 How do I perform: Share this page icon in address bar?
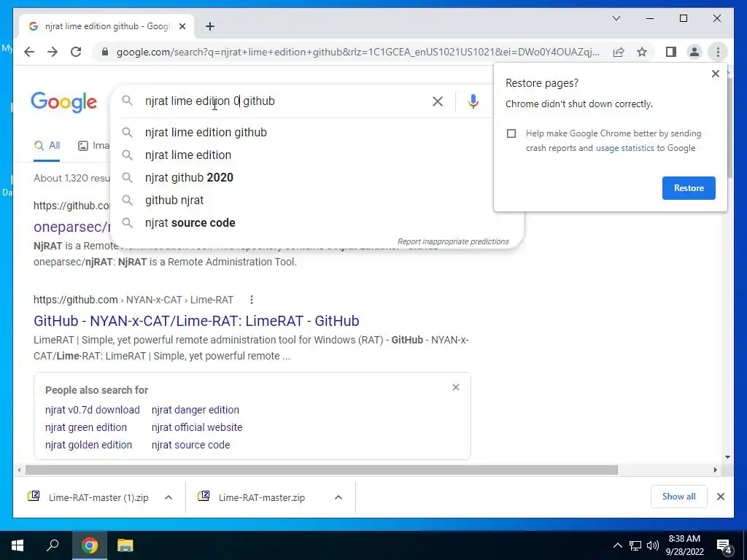pyautogui.click(x=619, y=52)
